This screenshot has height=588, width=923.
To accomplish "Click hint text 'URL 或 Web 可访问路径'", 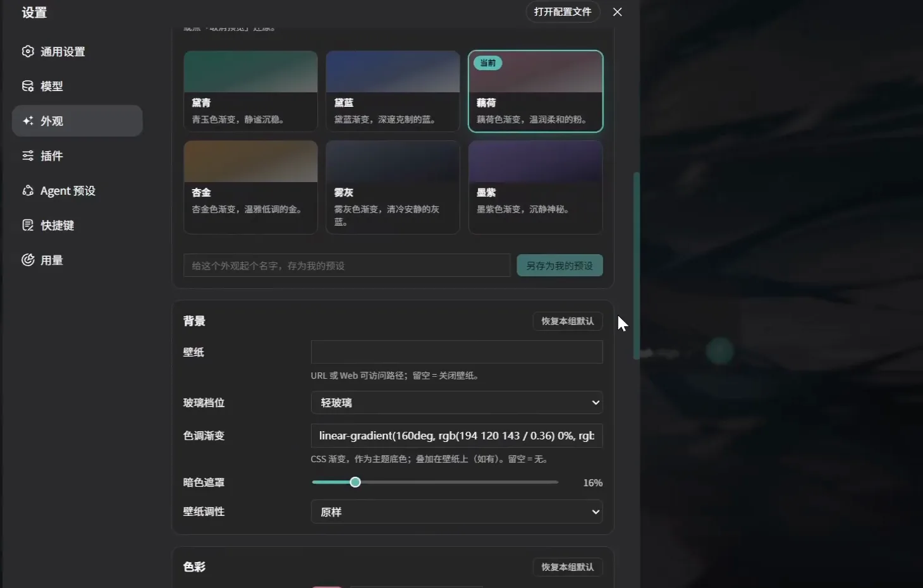I will click(x=359, y=376).
